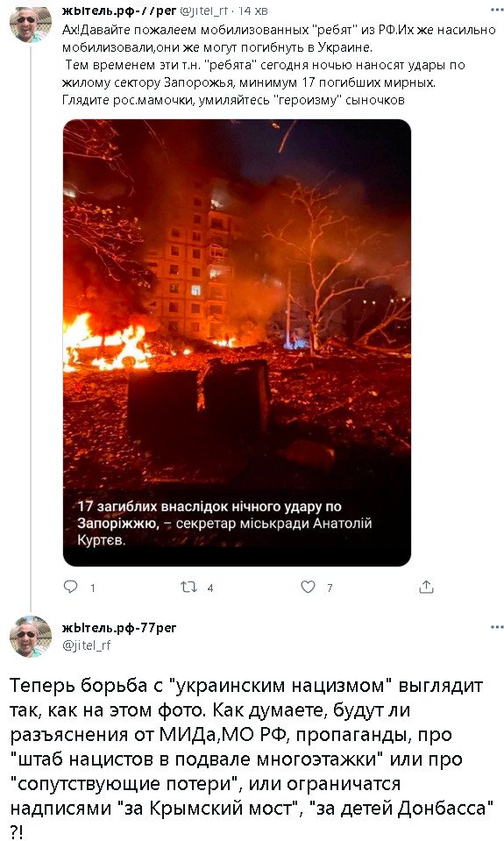This screenshot has width=504, height=841.
Task: Click the display name жытель.рф-77рег in the bottom tweet
Action: pos(119,628)
